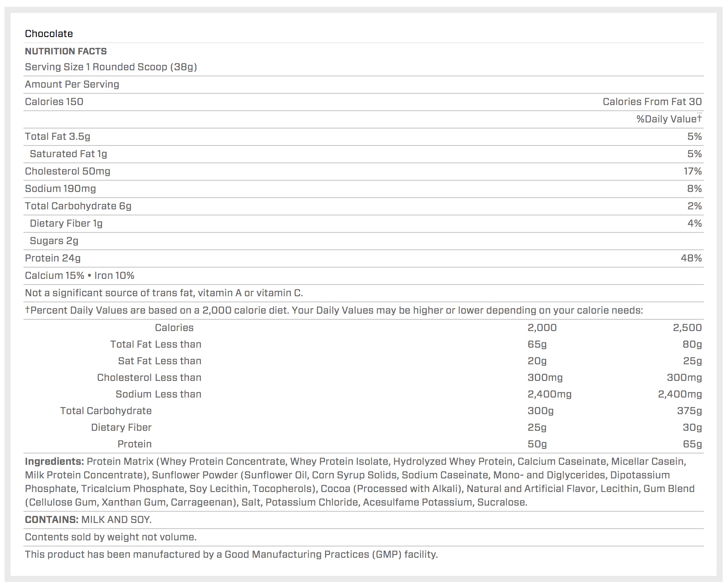Click the CONTAINS: MILK AND SOY line

pyautogui.click(x=88, y=520)
